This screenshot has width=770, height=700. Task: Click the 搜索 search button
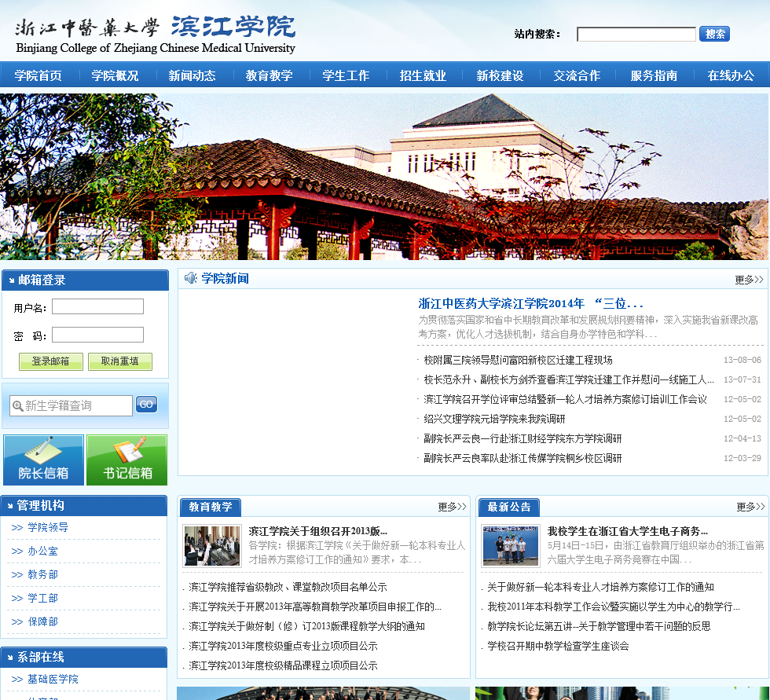click(714, 34)
